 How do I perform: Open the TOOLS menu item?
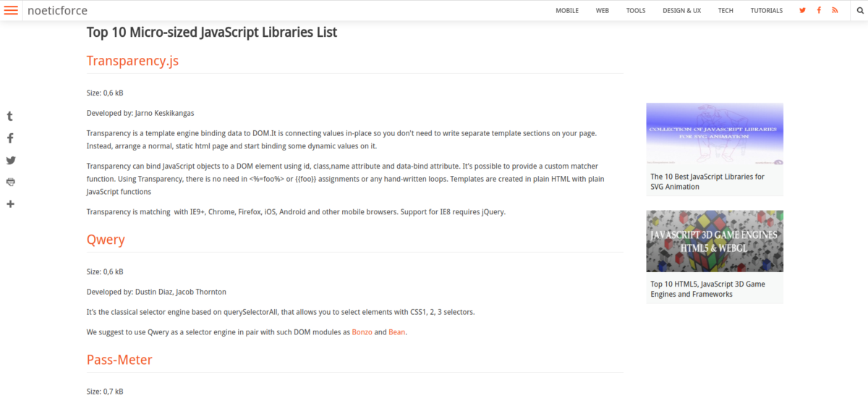click(x=636, y=11)
